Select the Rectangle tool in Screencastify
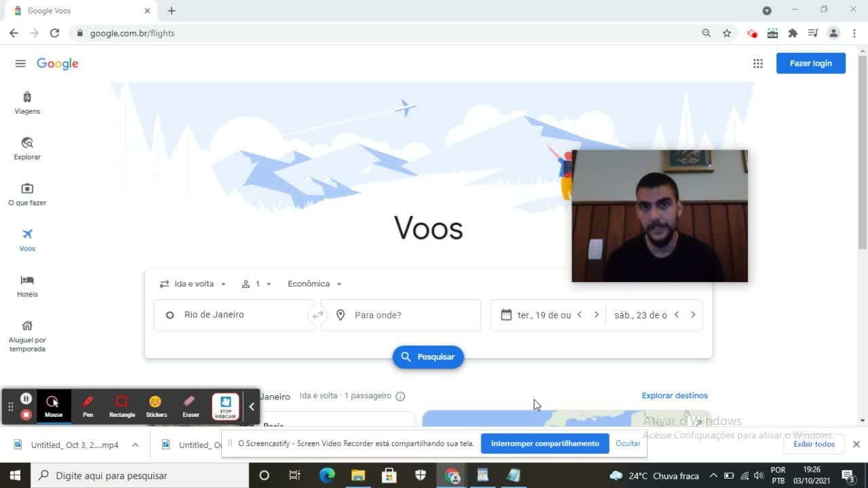This screenshot has width=868, height=488. tap(122, 406)
